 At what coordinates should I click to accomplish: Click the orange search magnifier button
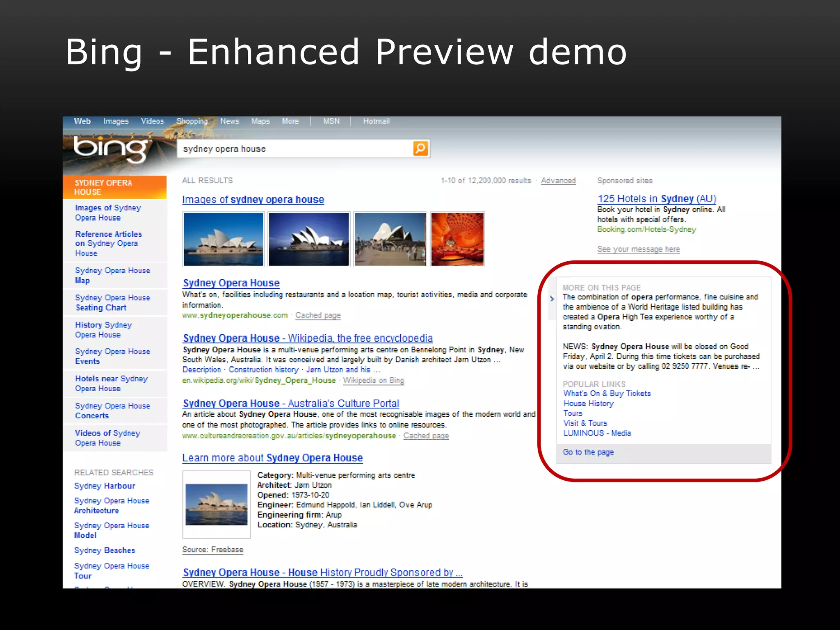(x=420, y=148)
